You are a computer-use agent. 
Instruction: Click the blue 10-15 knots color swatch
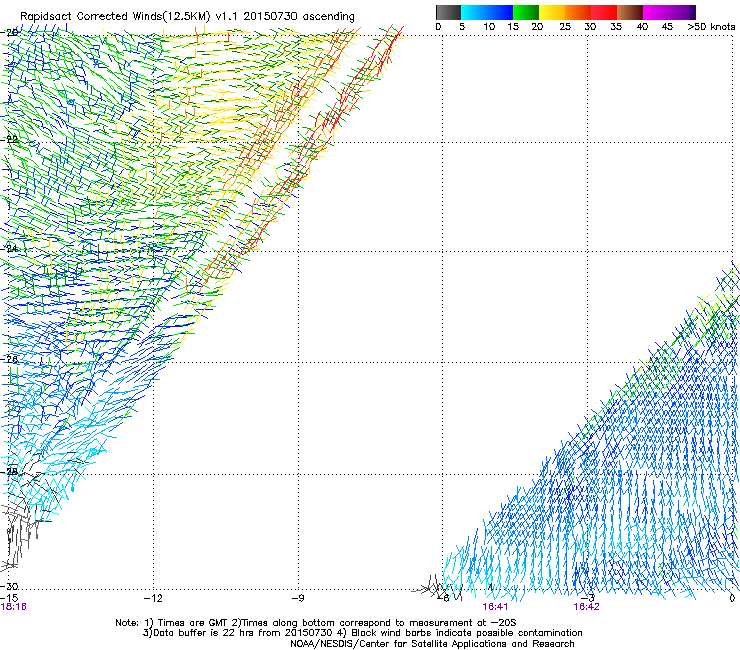pyautogui.click(x=500, y=12)
